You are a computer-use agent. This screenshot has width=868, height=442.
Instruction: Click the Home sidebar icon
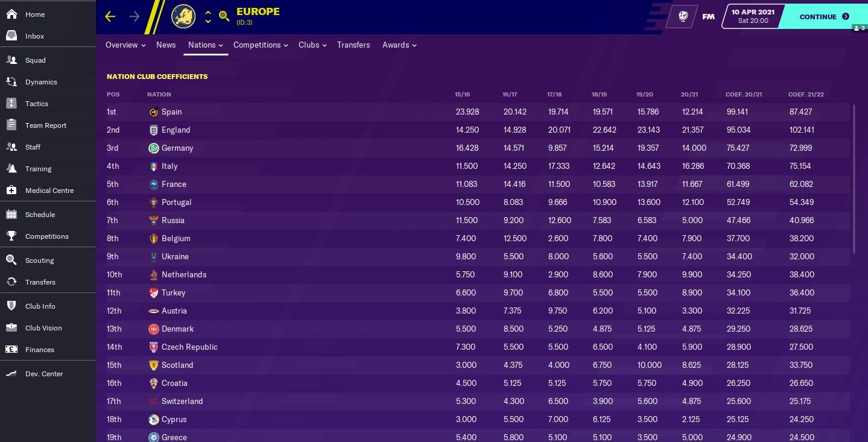click(x=11, y=14)
